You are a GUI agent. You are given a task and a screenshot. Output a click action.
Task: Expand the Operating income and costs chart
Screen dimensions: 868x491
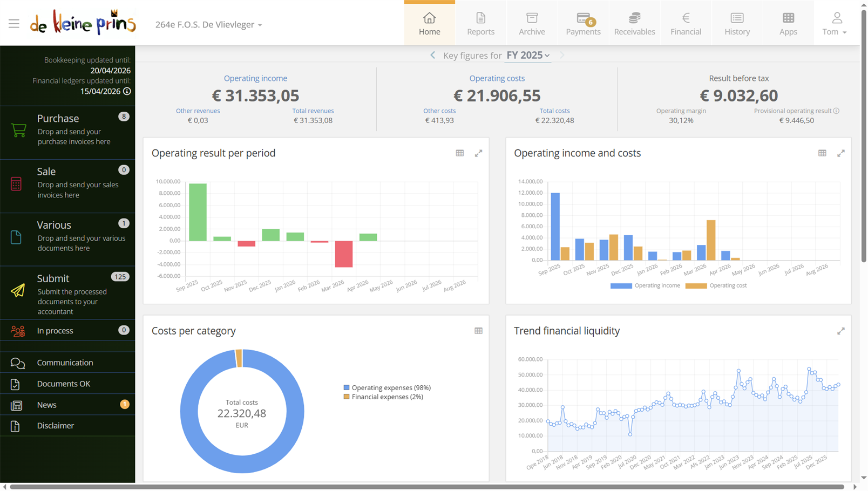(x=841, y=153)
